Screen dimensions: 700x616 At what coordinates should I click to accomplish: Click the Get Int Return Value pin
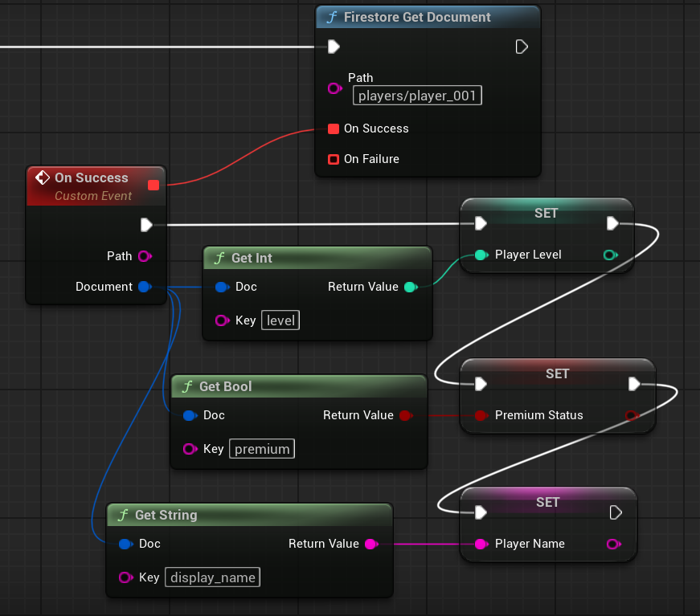point(410,287)
